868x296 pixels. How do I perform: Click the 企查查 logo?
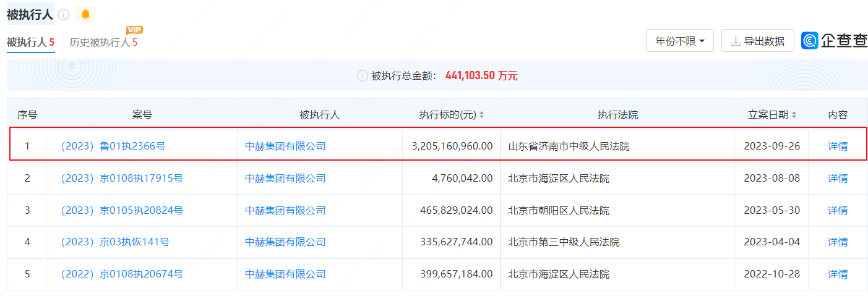pyautogui.click(x=834, y=41)
